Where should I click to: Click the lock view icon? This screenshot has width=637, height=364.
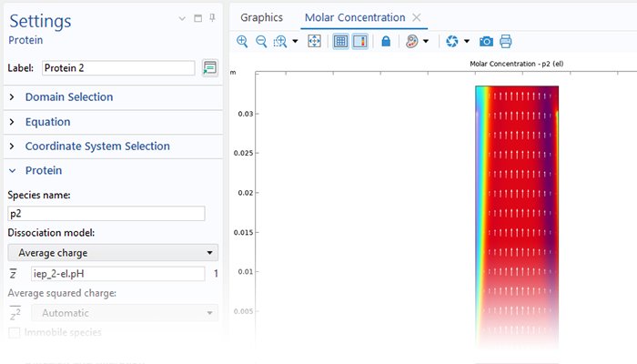coord(386,41)
